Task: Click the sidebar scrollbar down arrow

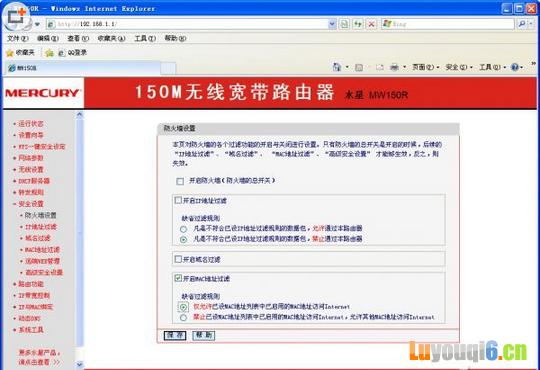Action: pos(80,364)
